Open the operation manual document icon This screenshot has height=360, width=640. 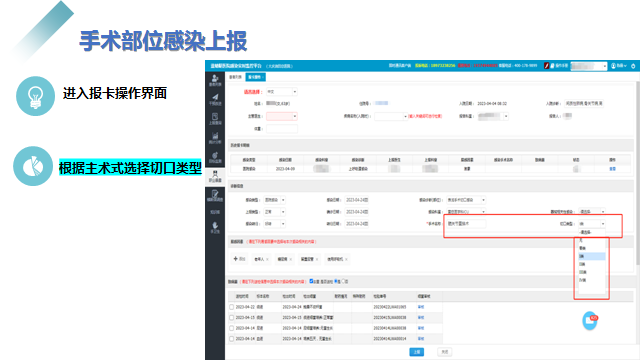coord(552,66)
